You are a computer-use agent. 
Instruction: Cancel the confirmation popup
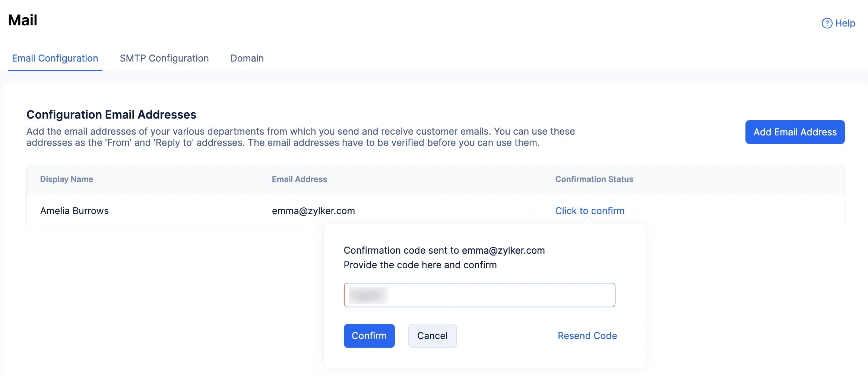click(x=432, y=336)
